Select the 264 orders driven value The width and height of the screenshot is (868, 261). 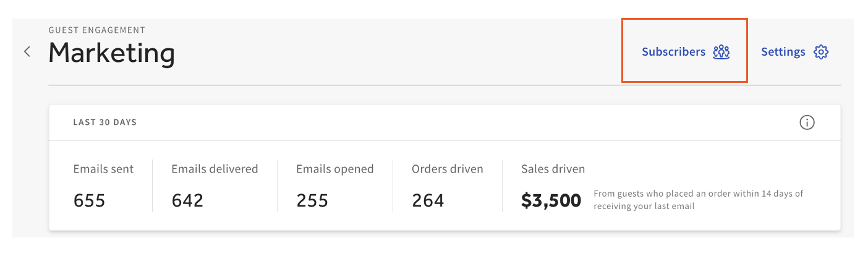[428, 200]
